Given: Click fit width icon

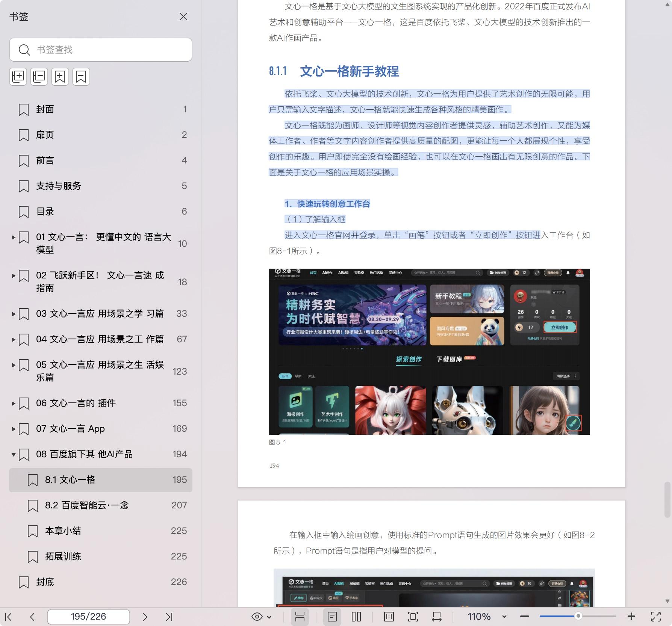Looking at the screenshot, I should pyautogui.click(x=437, y=617).
